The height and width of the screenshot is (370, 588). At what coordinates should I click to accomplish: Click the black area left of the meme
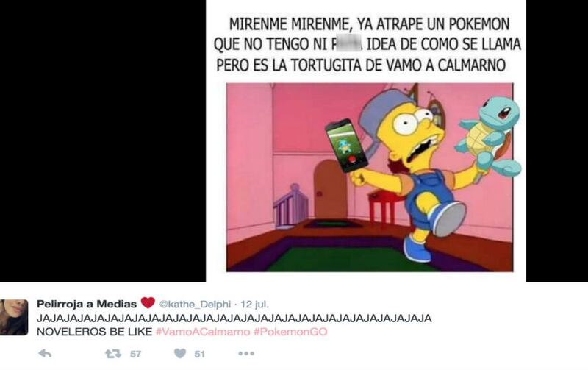[103, 140]
